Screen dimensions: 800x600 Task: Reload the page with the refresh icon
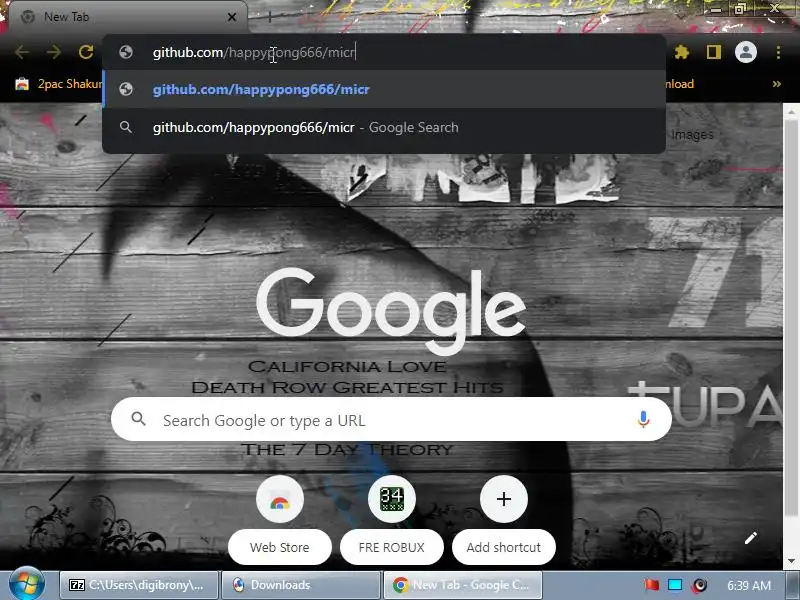pos(86,52)
